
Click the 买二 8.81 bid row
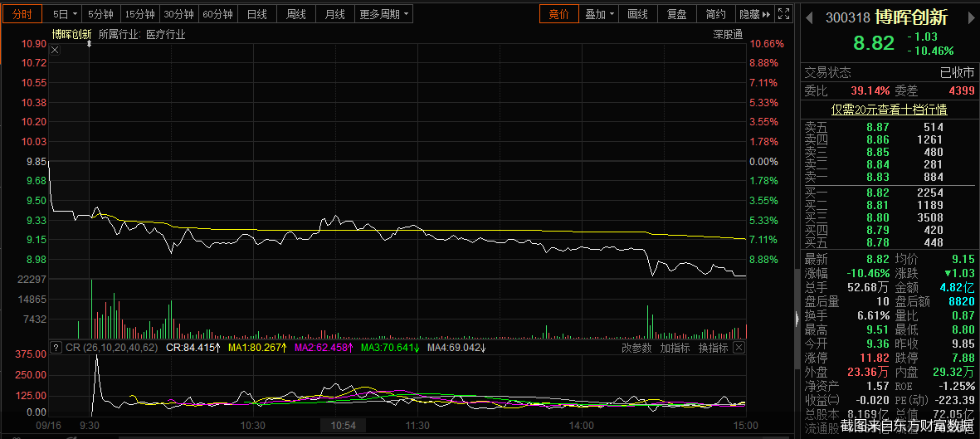(889, 205)
